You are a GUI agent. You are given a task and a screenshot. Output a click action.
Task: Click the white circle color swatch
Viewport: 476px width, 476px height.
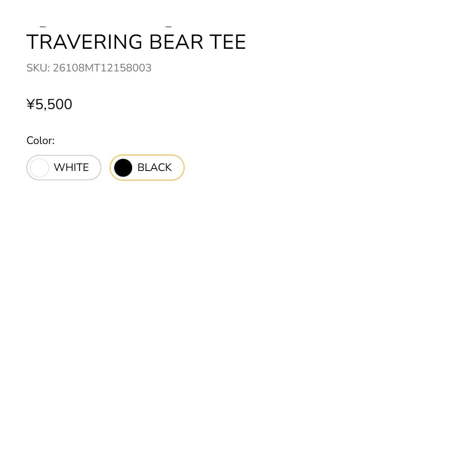click(40, 168)
